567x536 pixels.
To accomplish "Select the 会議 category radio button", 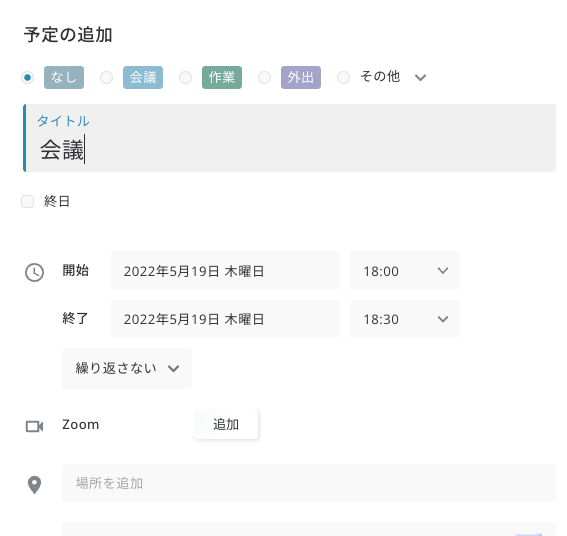I will pos(106,77).
